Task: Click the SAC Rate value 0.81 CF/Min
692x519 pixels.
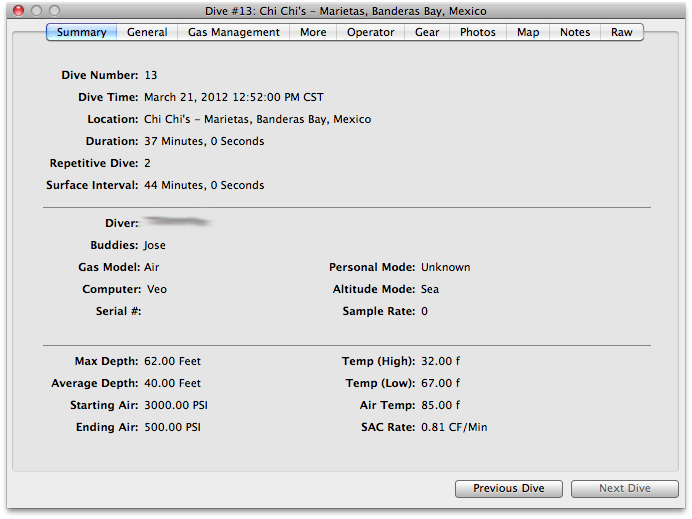Action: [x=454, y=427]
